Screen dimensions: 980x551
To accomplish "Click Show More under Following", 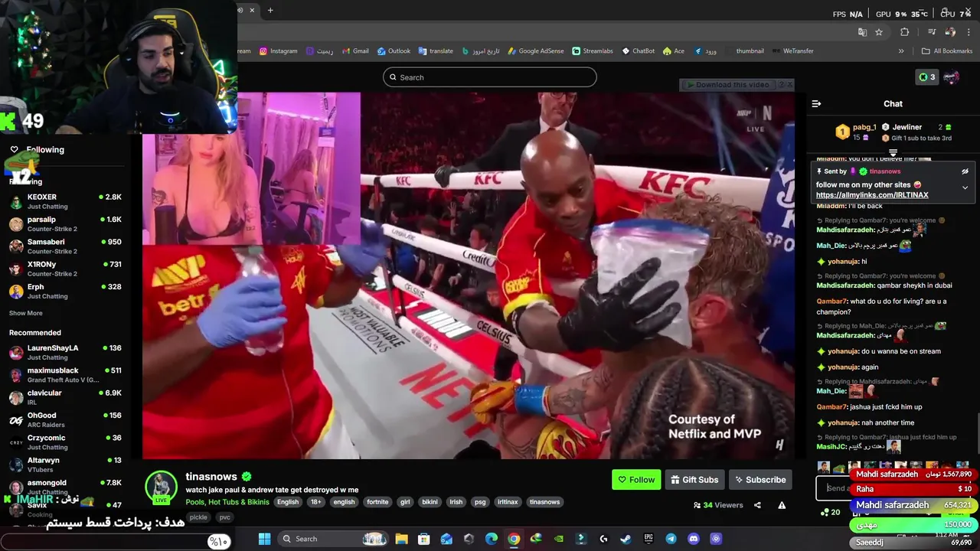I will (26, 313).
